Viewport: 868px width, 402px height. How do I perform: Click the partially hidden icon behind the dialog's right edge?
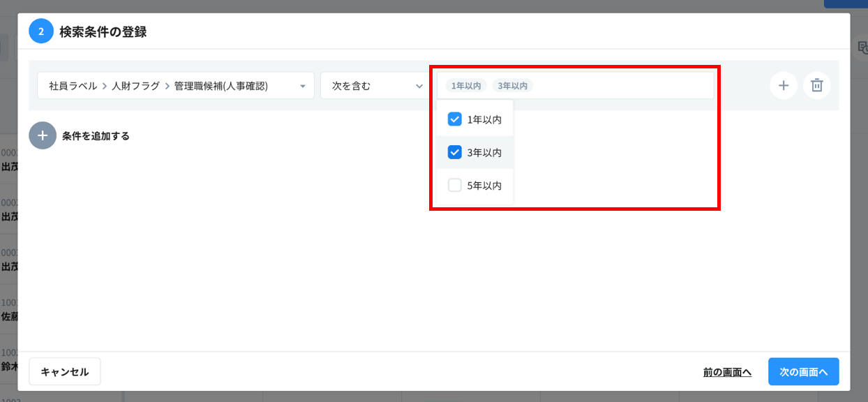(861, 47)
